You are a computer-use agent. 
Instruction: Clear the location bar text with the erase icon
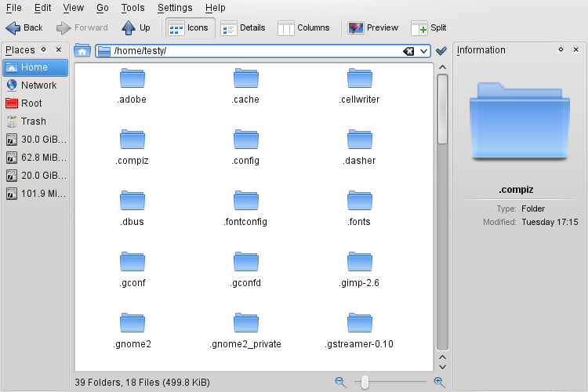coord(408,51)
